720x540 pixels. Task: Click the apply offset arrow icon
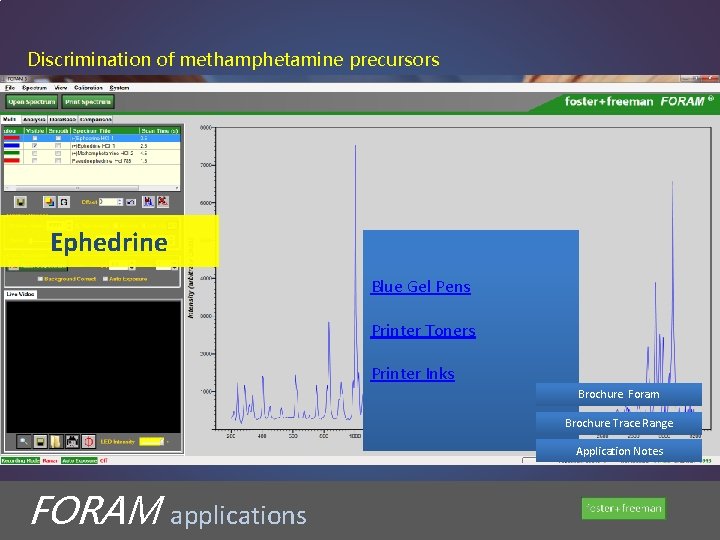click(131, 202)
